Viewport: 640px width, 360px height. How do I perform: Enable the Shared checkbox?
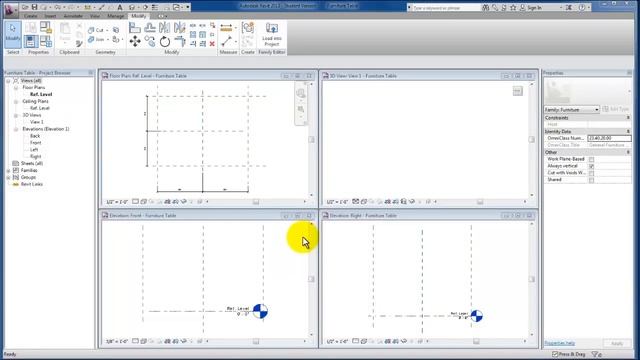591,180
